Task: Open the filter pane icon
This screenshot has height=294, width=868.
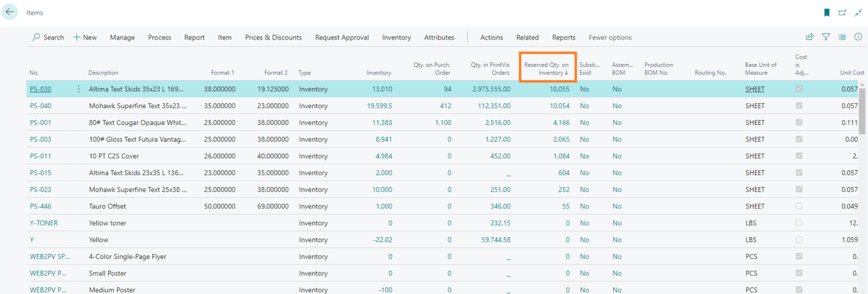Action: pyautogui.click(x=826, y=37)
